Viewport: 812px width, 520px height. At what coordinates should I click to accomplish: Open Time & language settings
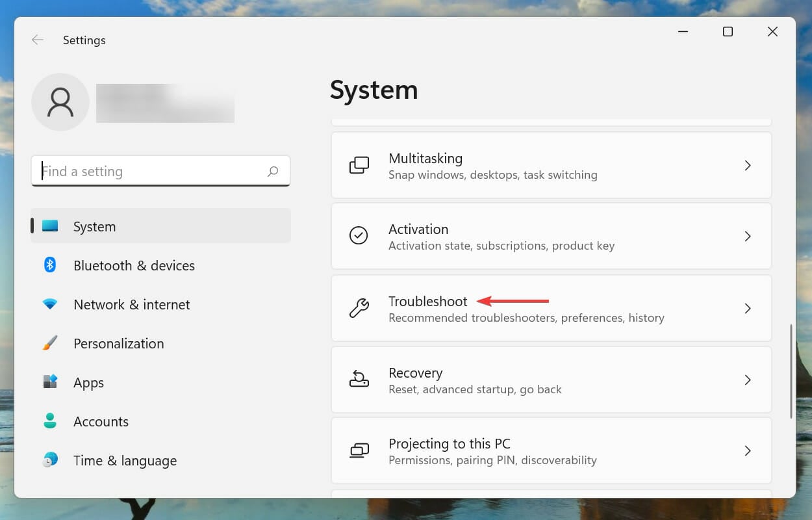(160, 460)
